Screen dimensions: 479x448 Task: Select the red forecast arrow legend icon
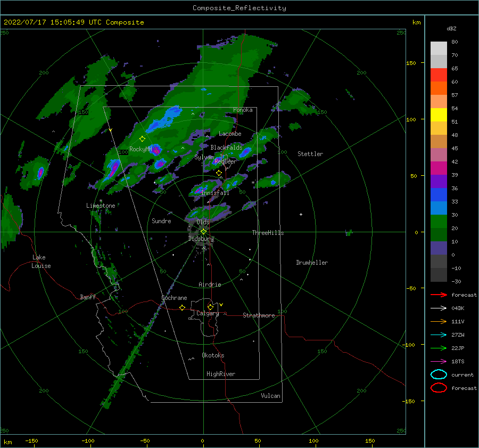point(439,295)
